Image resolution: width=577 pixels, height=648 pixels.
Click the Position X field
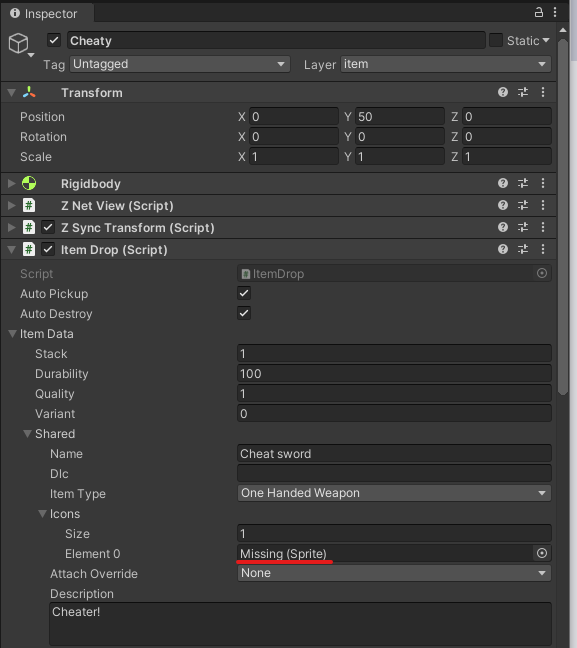point(293,117)
